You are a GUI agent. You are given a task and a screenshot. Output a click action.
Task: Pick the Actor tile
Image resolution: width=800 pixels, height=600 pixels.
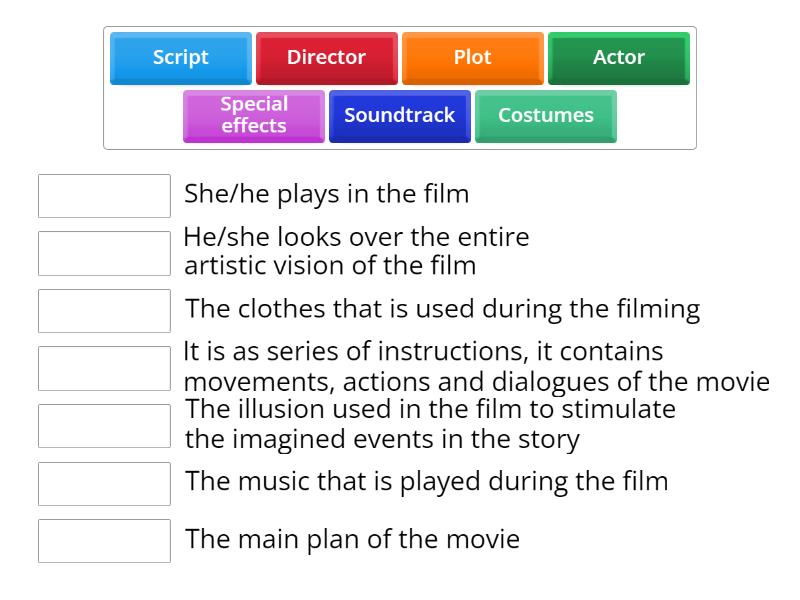coord(618,58)
